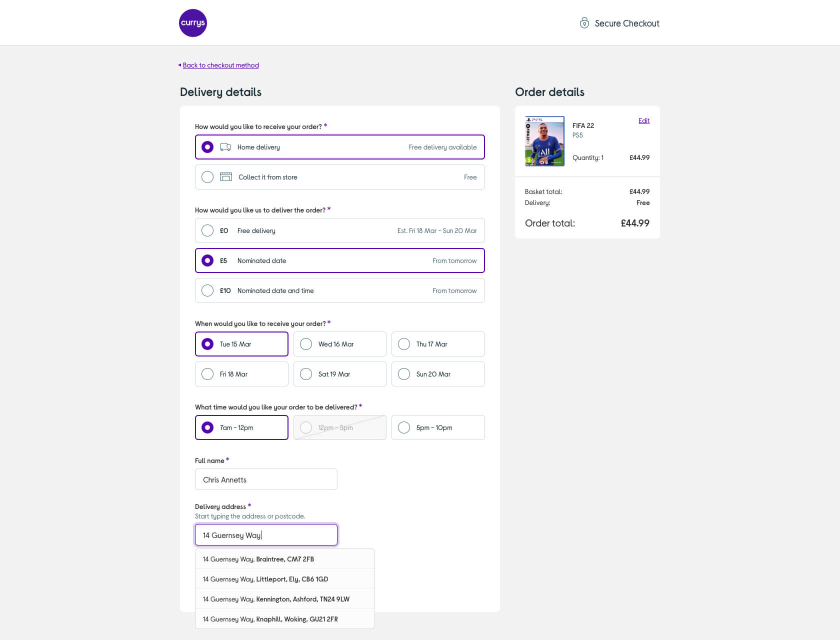This screenshot has width=840, height=640.
Task: Click the collect from store icon
Action: [226, 177]
